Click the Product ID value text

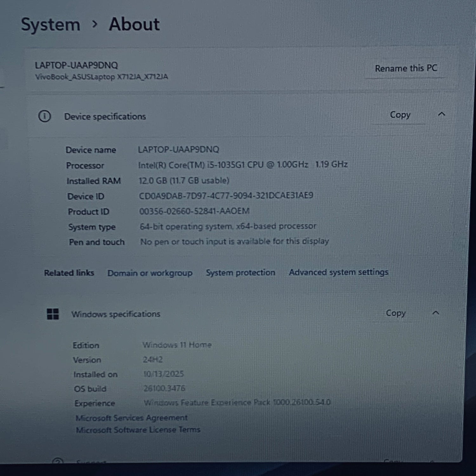[x=194, y=211]
